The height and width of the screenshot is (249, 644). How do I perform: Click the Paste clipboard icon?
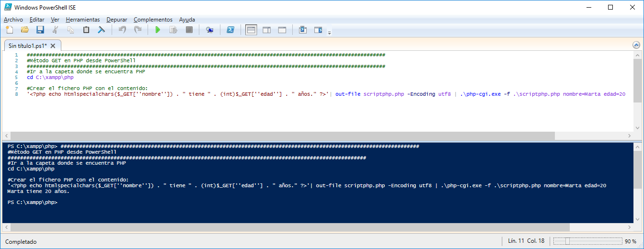(x=86, y=30)
